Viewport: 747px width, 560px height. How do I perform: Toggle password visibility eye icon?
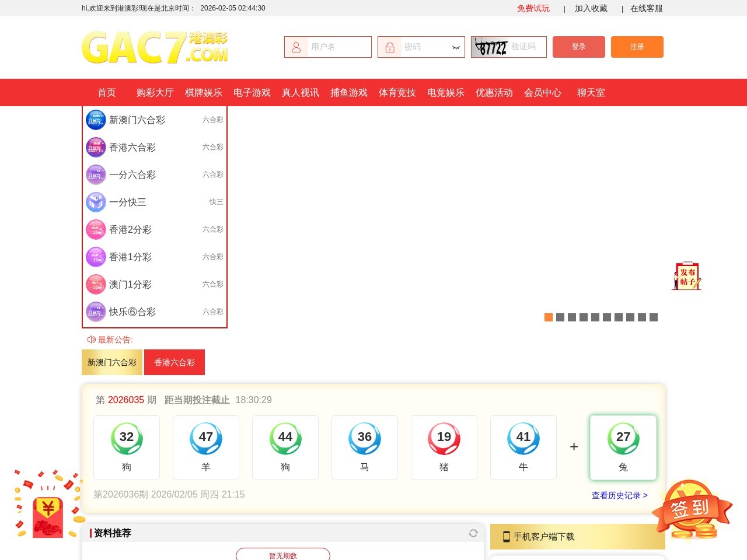tap(456, 47)
